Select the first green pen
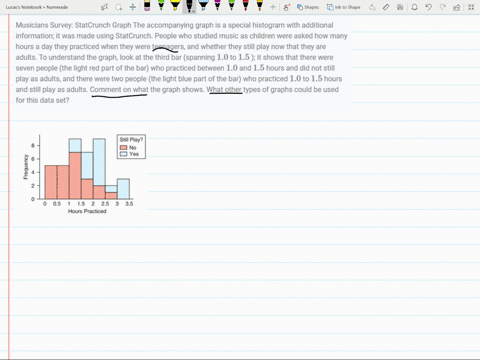 (x=161, y=5)
